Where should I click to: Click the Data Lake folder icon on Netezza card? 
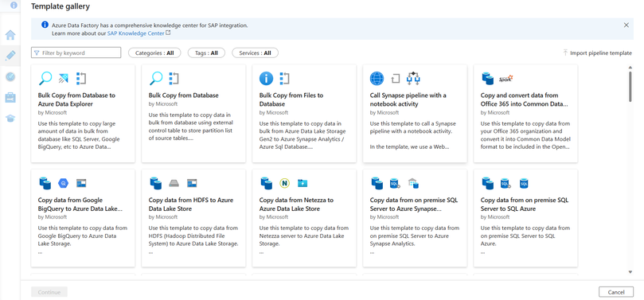pos(302,183)
